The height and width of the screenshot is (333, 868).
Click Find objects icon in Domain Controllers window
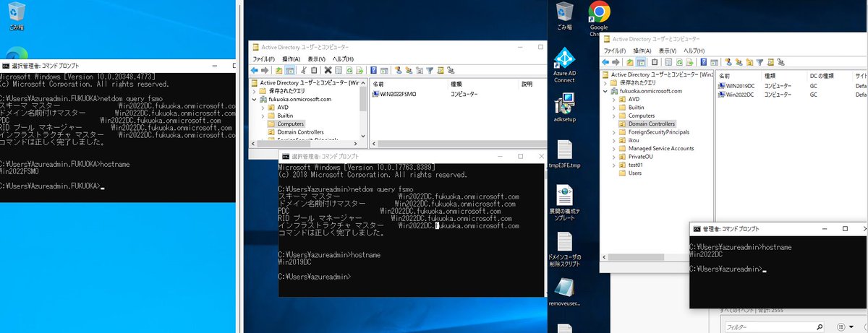point(770,62)
